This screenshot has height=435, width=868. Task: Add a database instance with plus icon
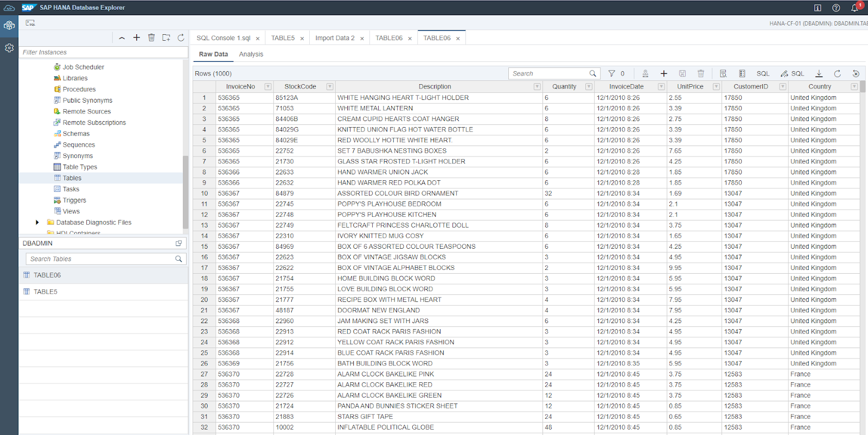(x=137, y=37)
